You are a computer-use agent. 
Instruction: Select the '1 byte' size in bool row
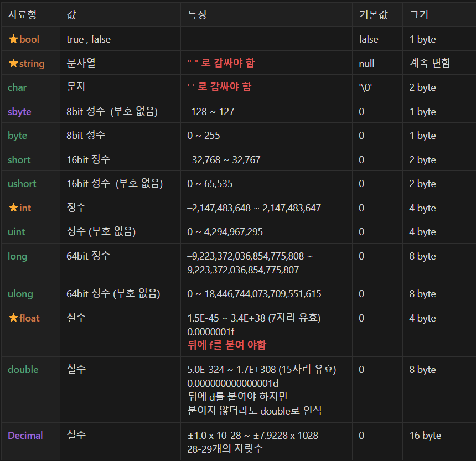422,39
